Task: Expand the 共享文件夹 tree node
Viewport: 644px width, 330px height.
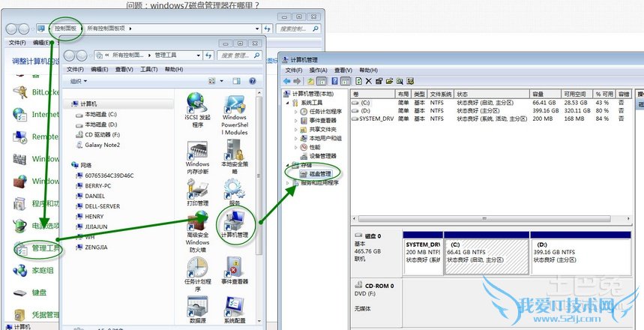Action: point(296,130)
